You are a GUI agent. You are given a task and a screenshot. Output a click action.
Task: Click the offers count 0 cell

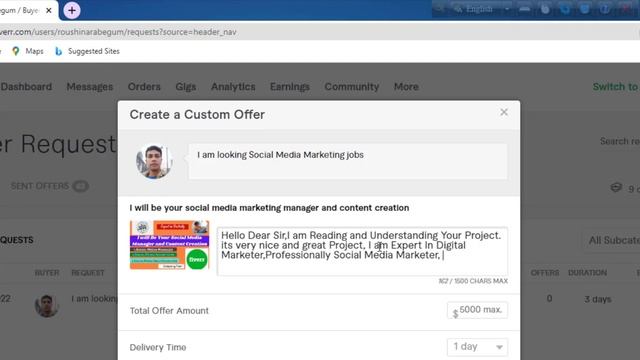point(549,299)
